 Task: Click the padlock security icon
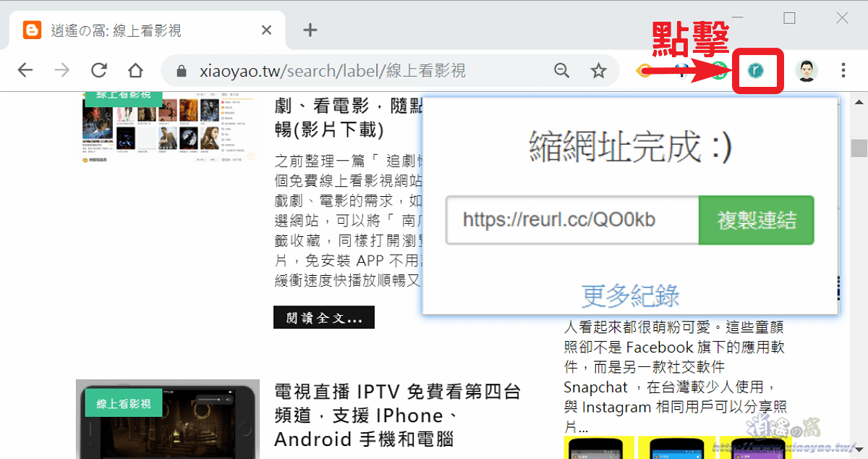pos(181,70)
